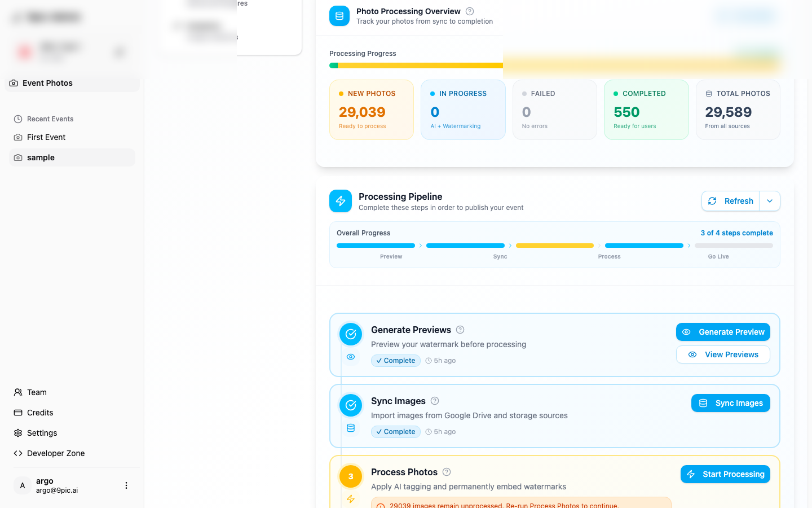
Task: Click the small eye icon under Generate Previews step
Action: (351, 357)
